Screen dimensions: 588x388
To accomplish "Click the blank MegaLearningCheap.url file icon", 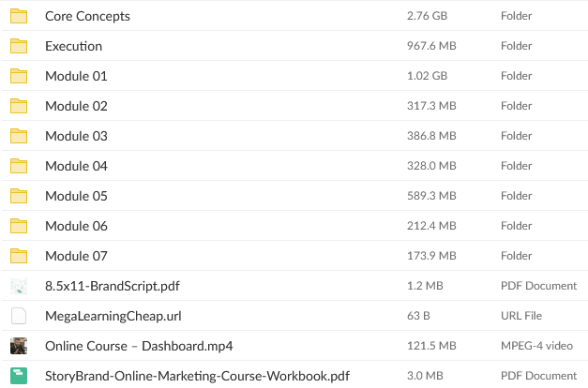I will (x=19, y=316).
